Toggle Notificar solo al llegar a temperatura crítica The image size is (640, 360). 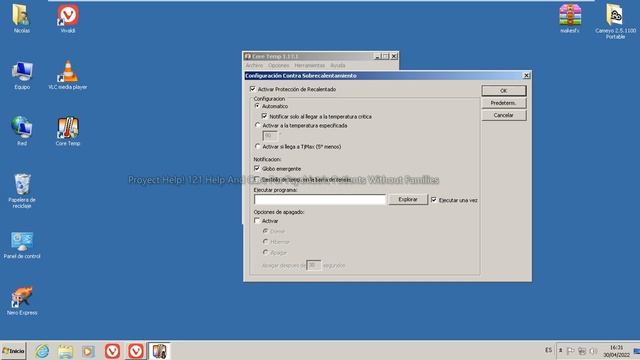pos(264,116)
